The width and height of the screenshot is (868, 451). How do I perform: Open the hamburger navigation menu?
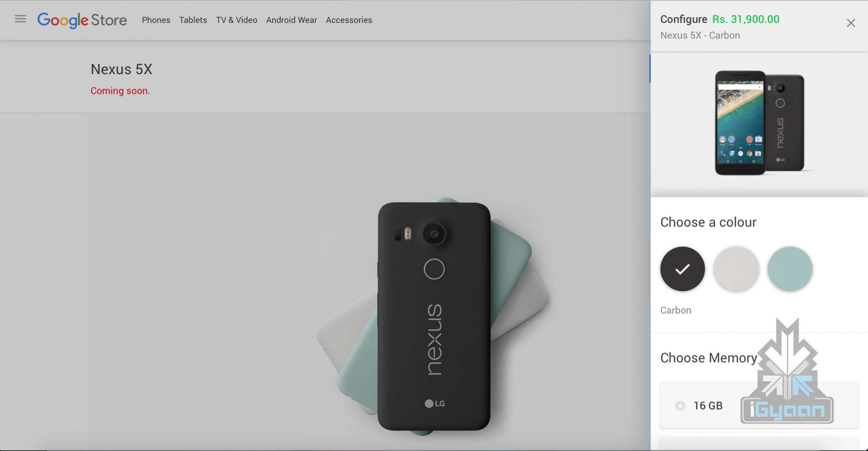point(21,19)
